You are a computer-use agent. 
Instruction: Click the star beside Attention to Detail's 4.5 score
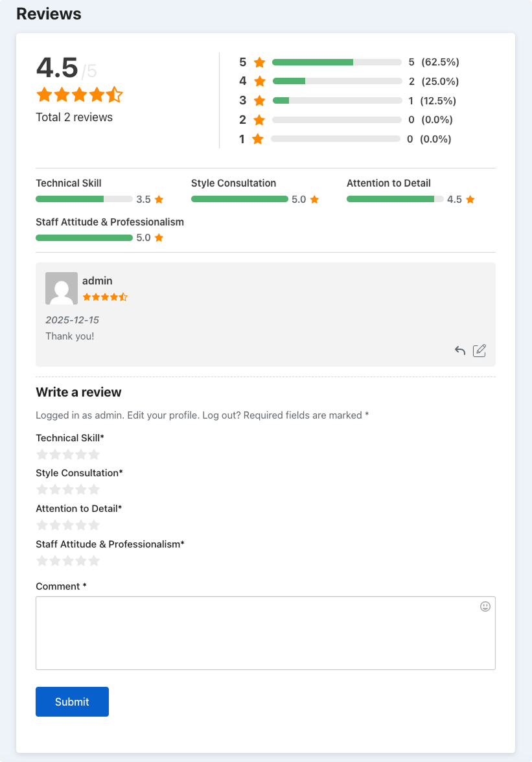click(x=470, y=199)
